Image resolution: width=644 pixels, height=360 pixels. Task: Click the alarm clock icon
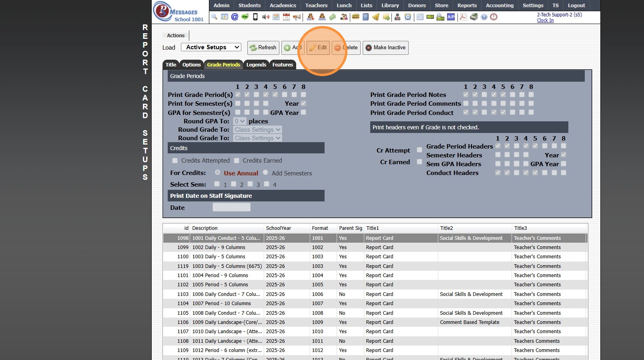pos(407,17)
